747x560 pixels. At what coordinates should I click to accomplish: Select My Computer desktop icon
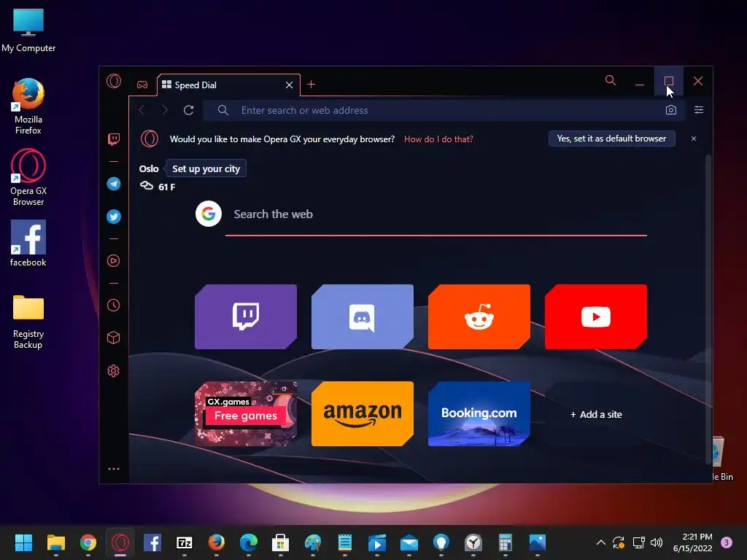point(28,30)
